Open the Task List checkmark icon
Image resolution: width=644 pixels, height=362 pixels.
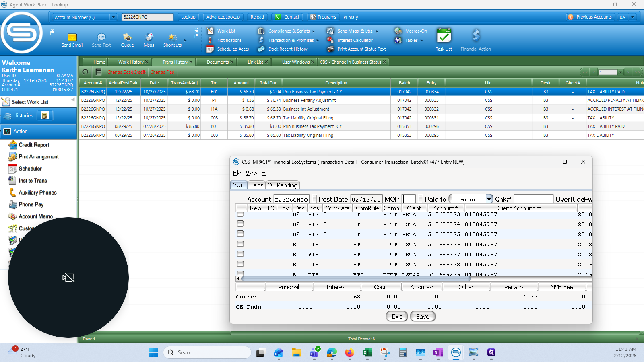pos(444,36)
